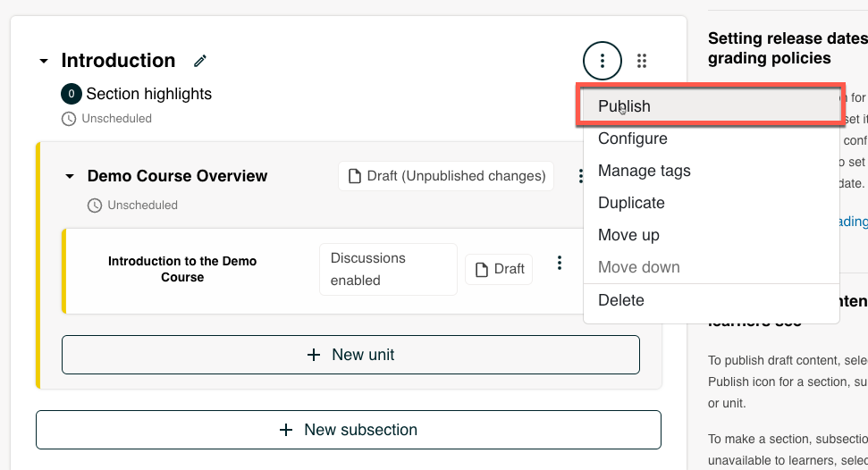
Task: Open the Demo Course Overview subsection kebab menu
Action: coord(580,177)
